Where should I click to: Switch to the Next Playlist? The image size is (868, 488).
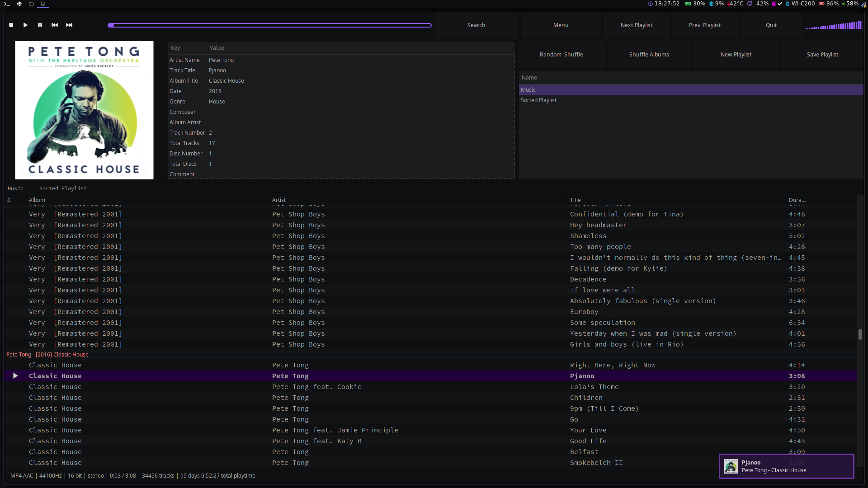[x=637, y=25]
